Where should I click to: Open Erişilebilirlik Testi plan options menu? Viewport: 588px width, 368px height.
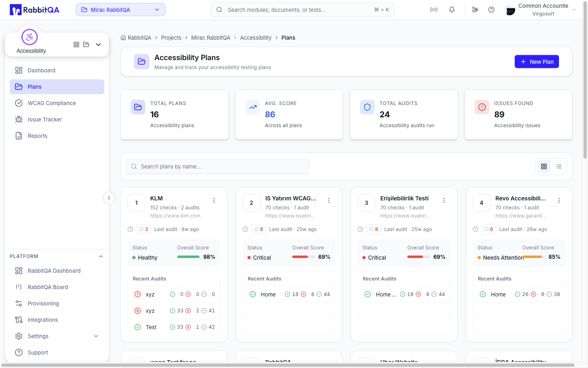[444, 200]
